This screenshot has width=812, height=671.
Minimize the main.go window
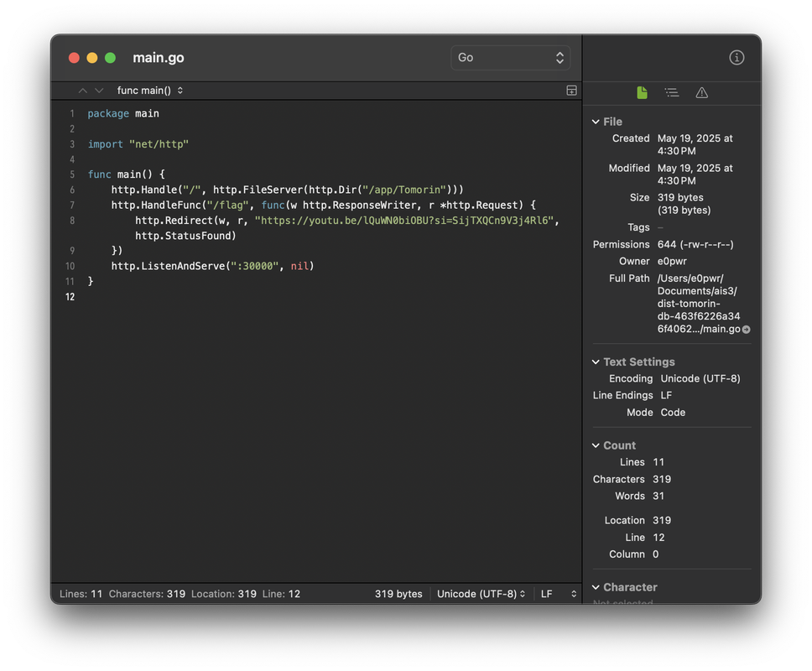(x=92, y=58)
